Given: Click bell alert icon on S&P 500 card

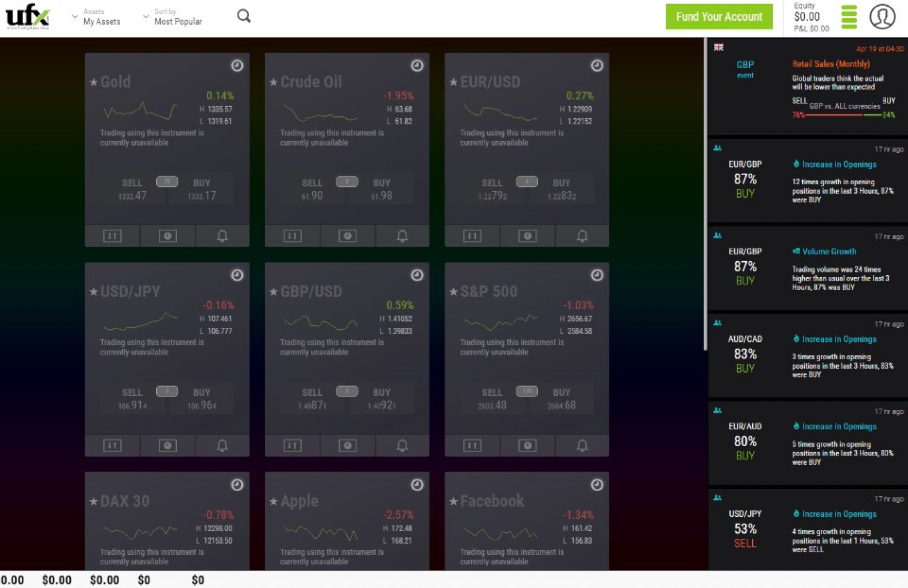Looking at the screenshot, I should 582,445.
